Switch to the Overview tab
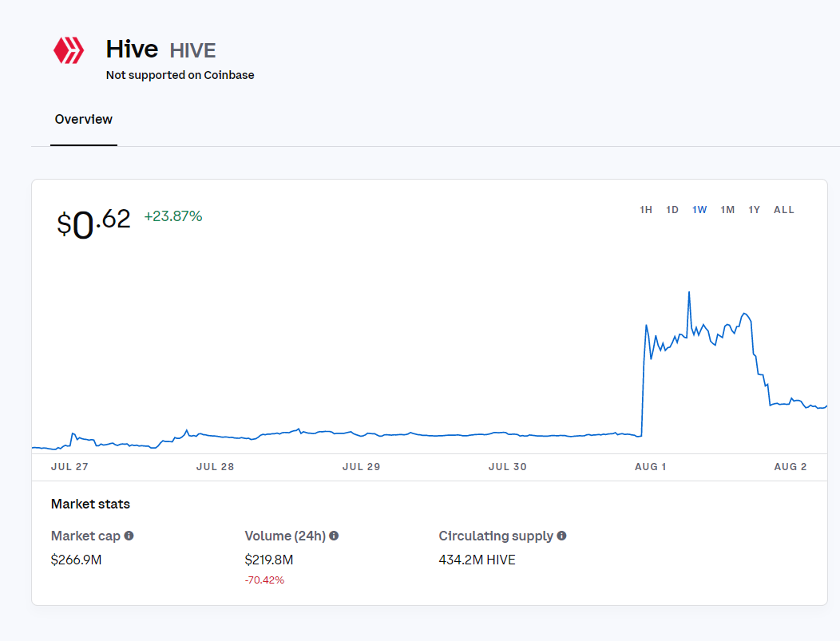This screenshot has height=641, width=840. (x=84, y=120)
